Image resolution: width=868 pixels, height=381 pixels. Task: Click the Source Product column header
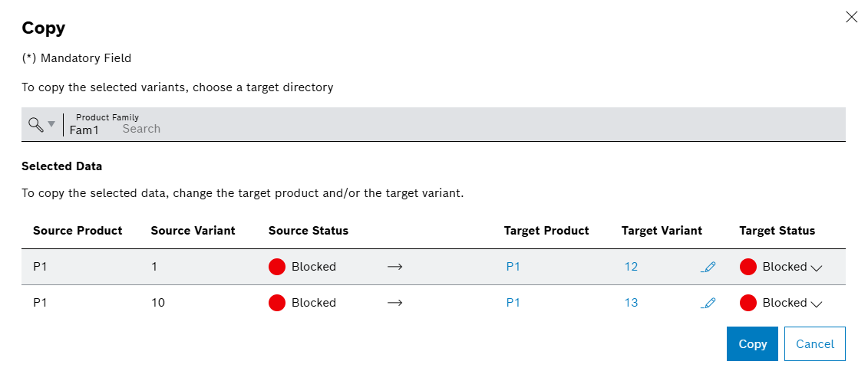point(78,231)
